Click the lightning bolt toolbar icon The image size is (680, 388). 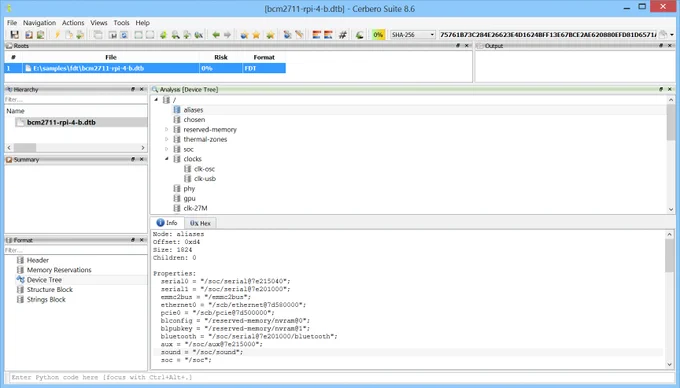coord(57,35)
